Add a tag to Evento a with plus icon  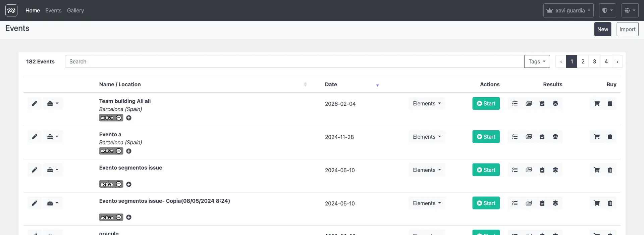click(x=129, y=151)
